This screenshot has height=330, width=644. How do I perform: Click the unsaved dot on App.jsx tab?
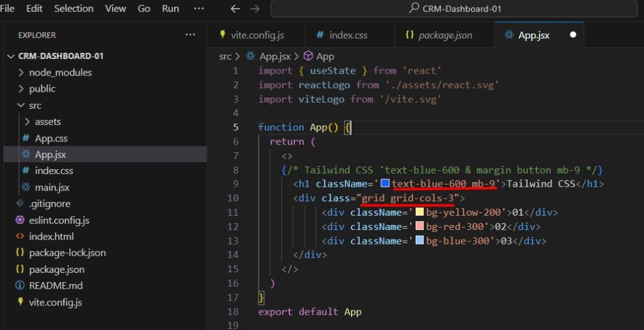(x=573, y=35)
